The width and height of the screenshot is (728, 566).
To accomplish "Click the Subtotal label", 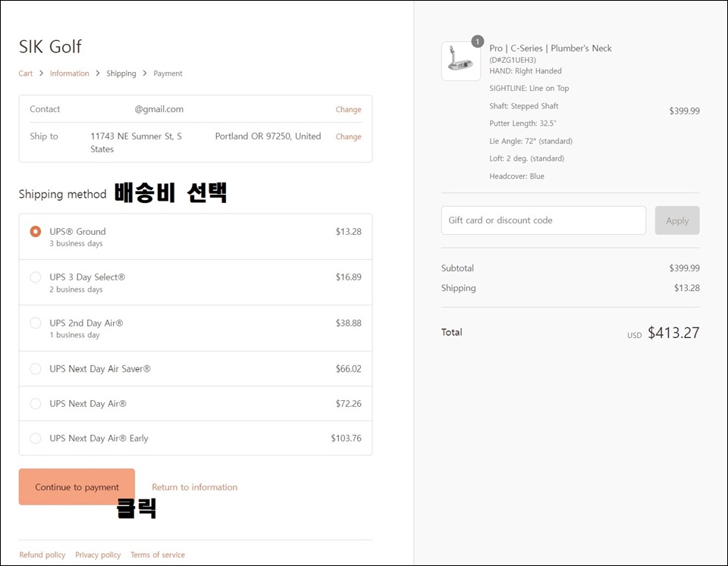I will pos(457,268).
